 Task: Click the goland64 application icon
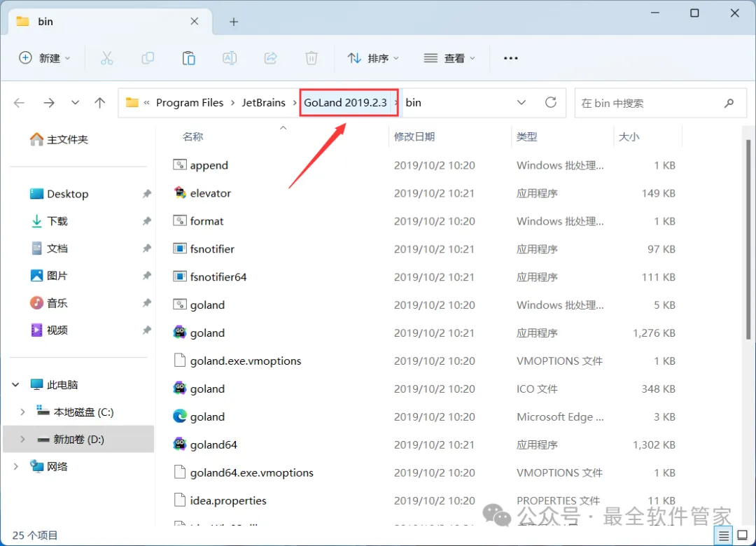(x=180, y=444)
